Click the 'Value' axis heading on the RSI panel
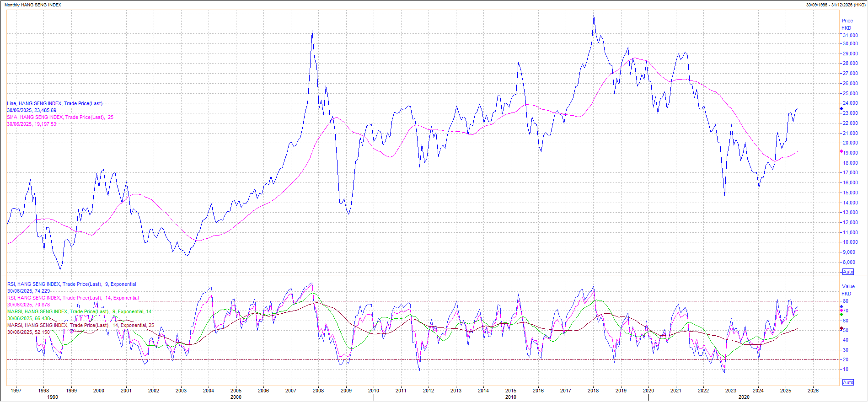Image resolution: width=868 pixels, height=402 pixels. (x=848, y=287)
